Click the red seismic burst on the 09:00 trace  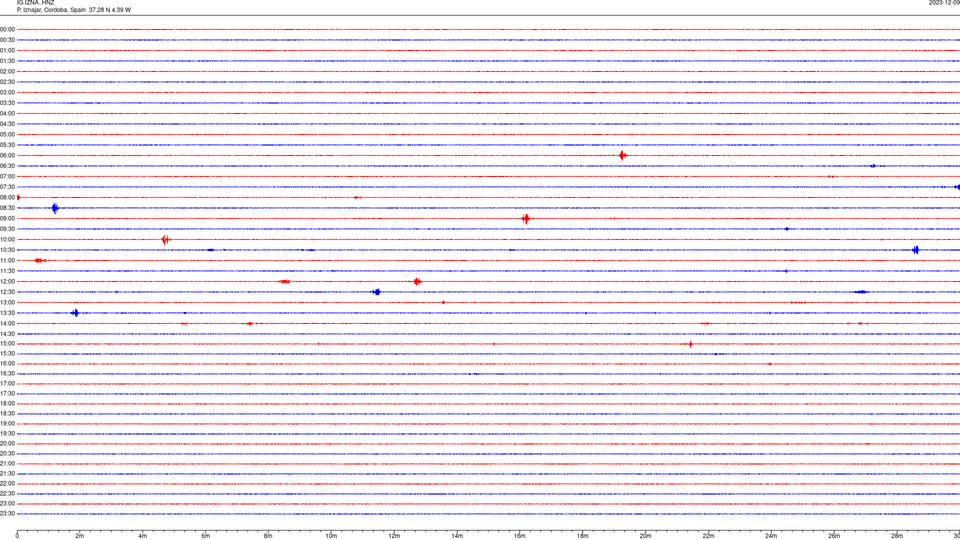(x=525, y=219)
